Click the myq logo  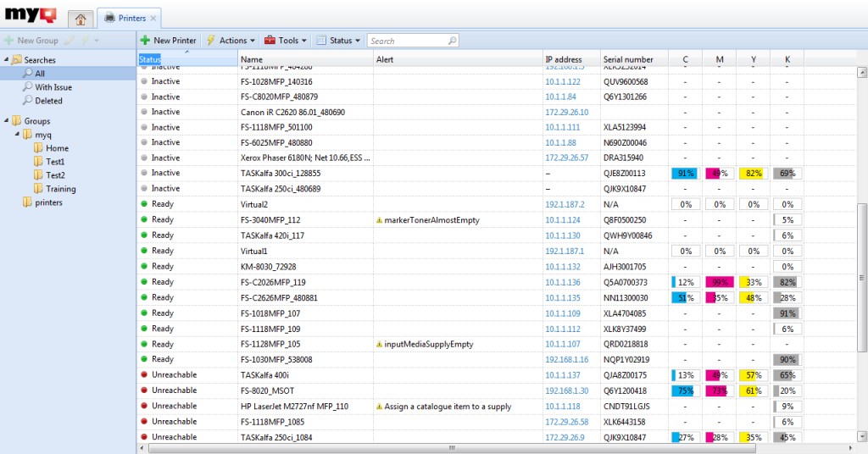[31, 14]
